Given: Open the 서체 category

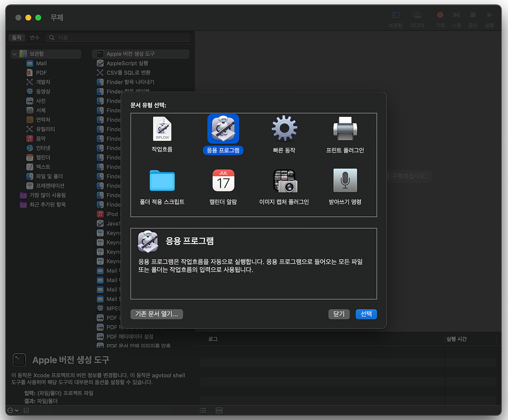Looking at the screenshot, I should 40,110.
